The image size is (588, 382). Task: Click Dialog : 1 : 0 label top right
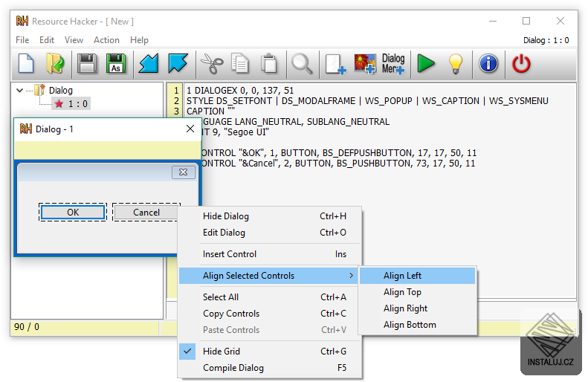pos(546,40)
